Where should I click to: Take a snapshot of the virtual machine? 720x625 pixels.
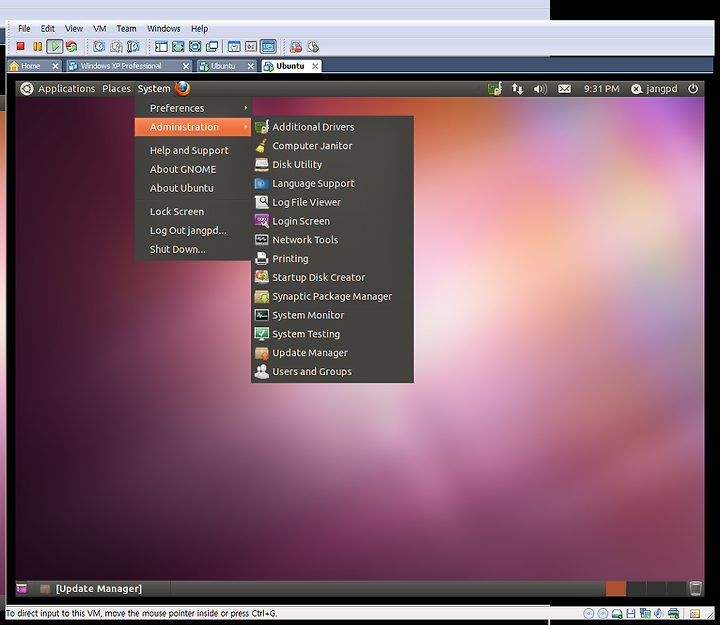[x=99, y=46]
